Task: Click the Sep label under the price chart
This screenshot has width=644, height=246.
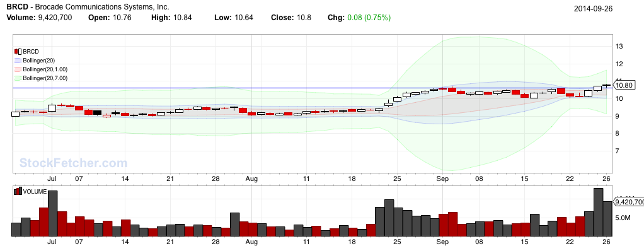Action: pyautogui.click(x=442, y=179)
